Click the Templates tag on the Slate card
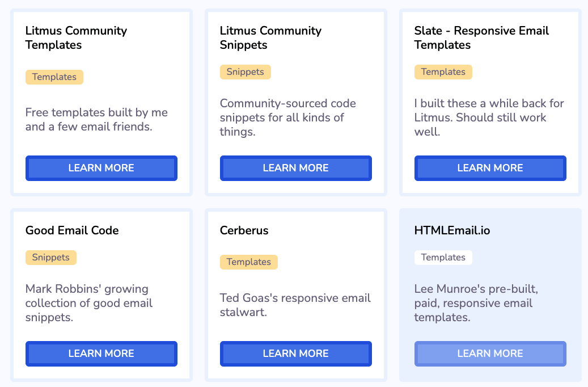This screenshot has width=588, height=387. coord(443,72)
